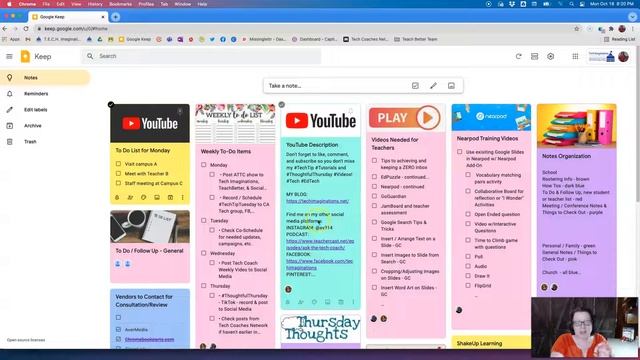The image size is (640, 360).
Task: Bookmark this page with the star icon
Action: [577, 29]
